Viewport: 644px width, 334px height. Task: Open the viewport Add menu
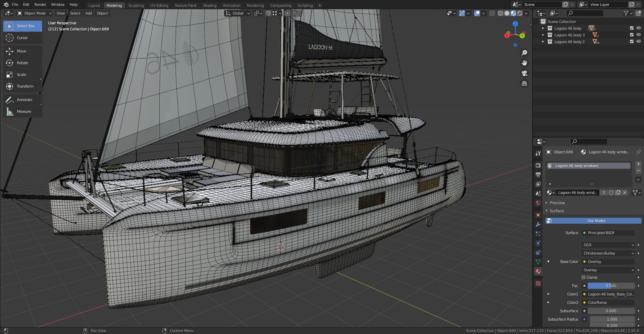[x=89, y=13]
